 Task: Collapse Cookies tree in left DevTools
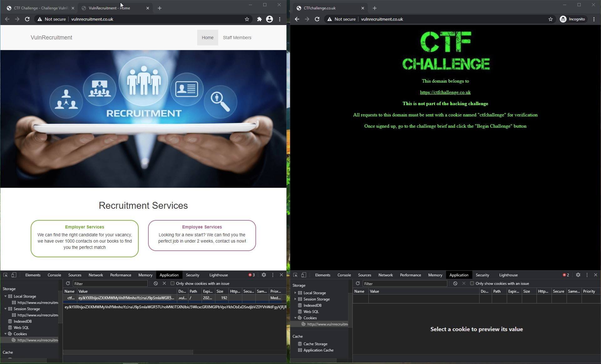[x=5, y=334]
